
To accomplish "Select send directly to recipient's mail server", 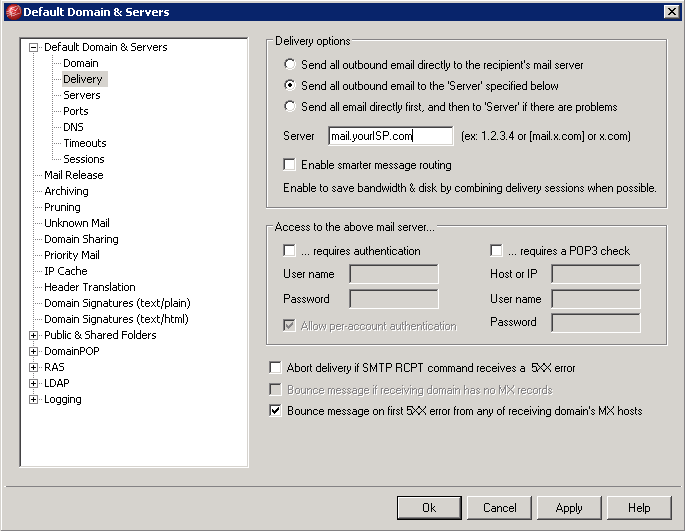I will 290,64.
